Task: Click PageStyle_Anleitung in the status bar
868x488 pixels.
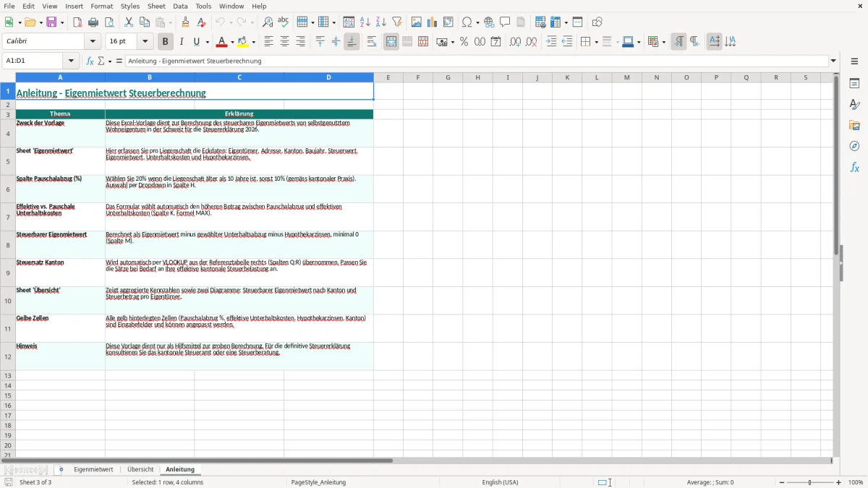Action: (318, 482)
